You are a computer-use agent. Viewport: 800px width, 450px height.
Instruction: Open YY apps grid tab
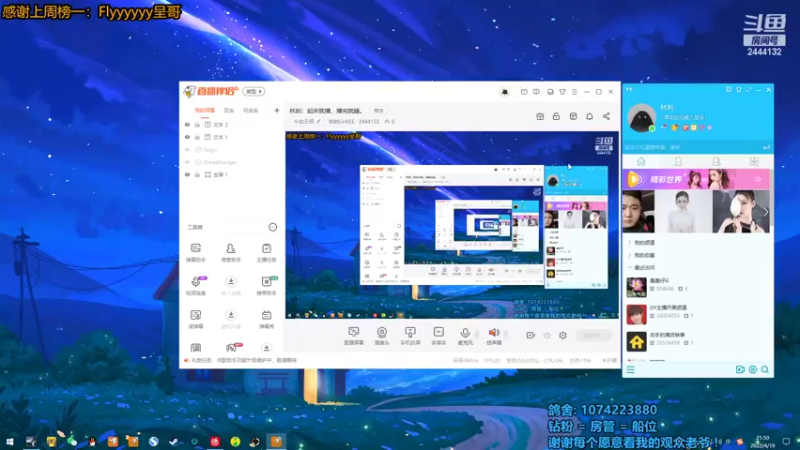click(754, 161)
